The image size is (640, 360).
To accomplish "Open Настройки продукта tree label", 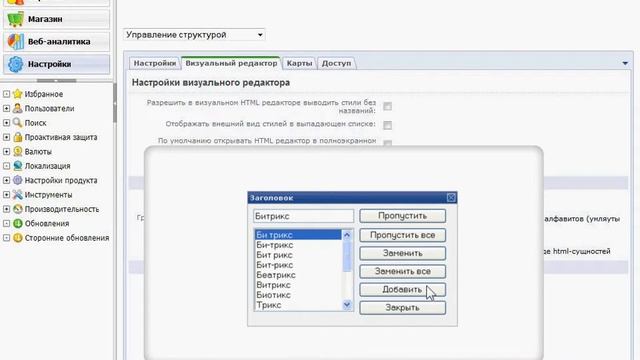I will [x=61, y=180].
